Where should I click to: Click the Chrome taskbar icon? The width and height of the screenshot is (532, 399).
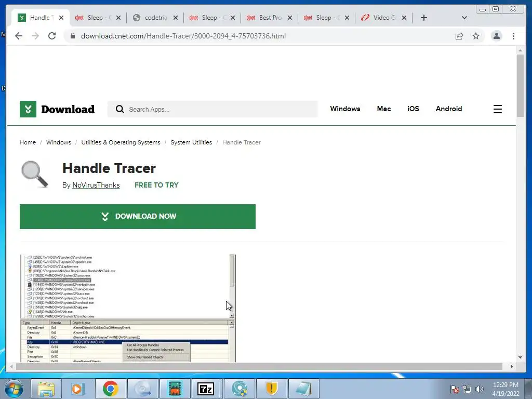tap(110, 389)
